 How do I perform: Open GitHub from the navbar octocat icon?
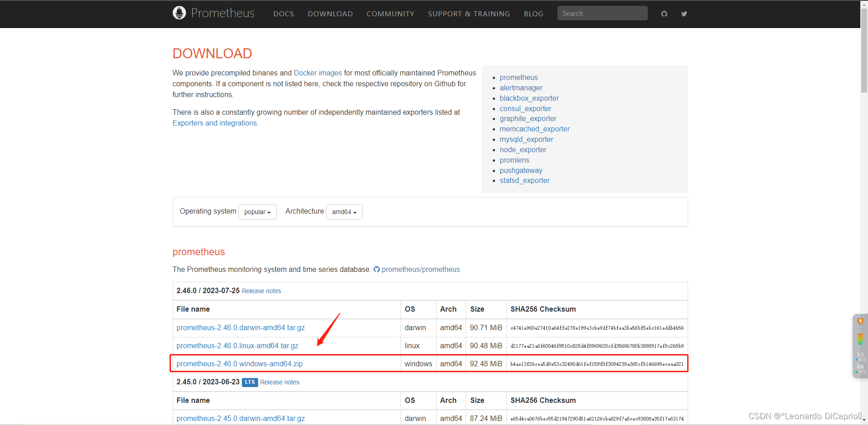pos(664,14)
